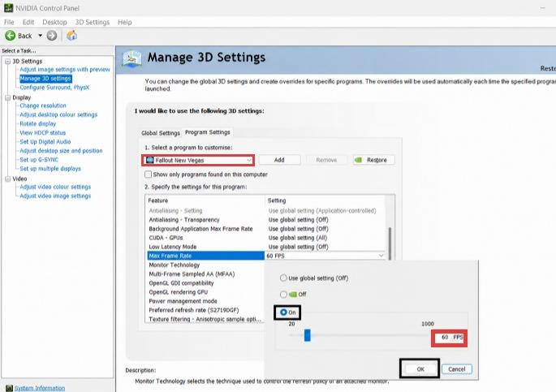Click the frame rate slider handle
Image resolution: width=556 pixels, height=392 pixels.
pyautogui.click(x=308, y=335)
